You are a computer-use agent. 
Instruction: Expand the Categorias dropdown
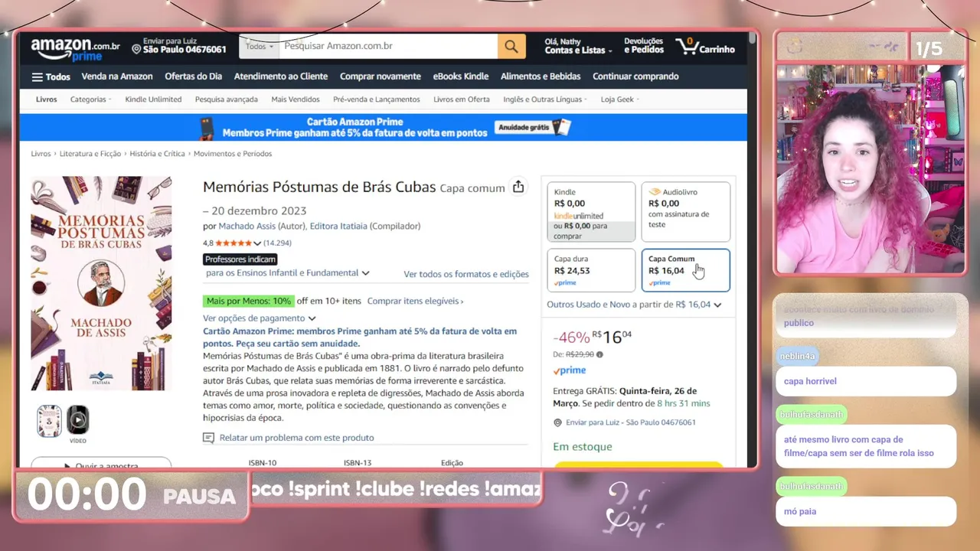tap(90, 99)
